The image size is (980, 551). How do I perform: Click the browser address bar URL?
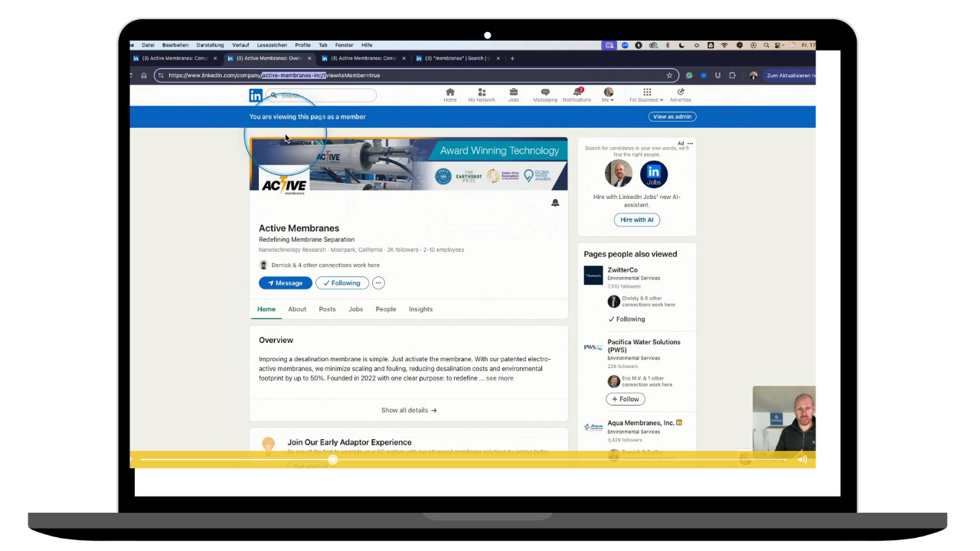pos(274,76)
